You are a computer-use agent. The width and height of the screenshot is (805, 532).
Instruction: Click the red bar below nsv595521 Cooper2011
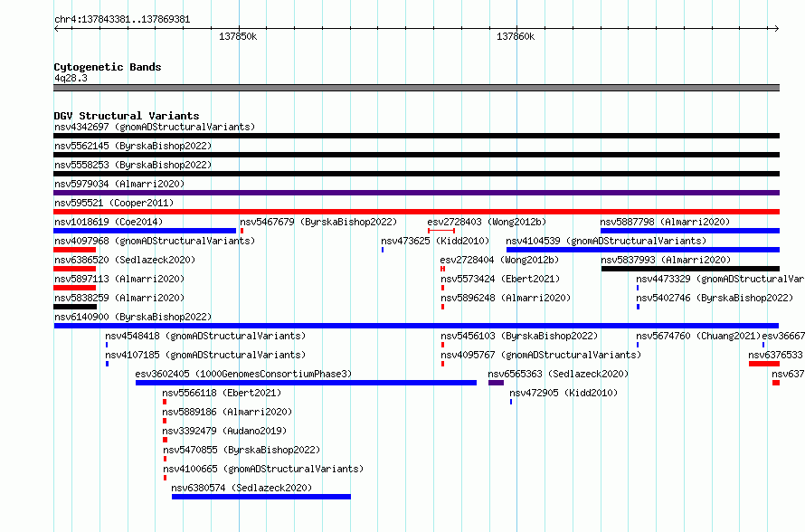416,212
